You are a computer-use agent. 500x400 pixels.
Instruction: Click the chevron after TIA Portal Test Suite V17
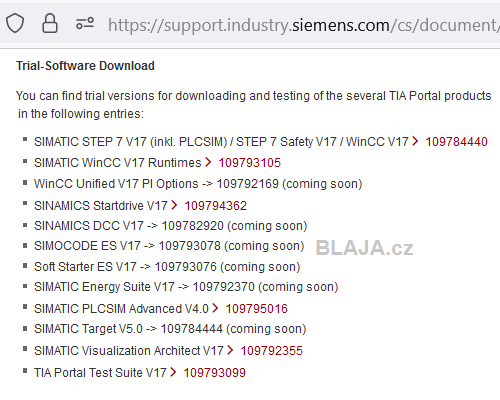point(173,372)
